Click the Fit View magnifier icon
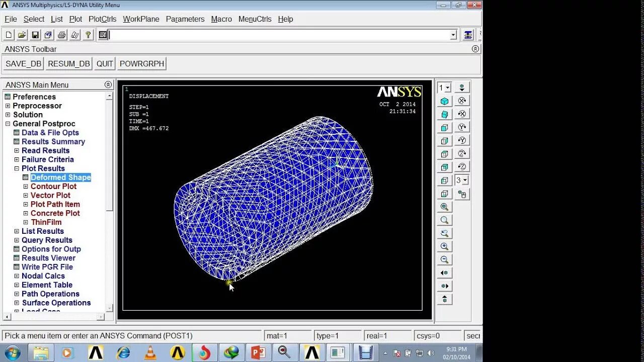The image size is (644, 362). (x=444, y=207)
